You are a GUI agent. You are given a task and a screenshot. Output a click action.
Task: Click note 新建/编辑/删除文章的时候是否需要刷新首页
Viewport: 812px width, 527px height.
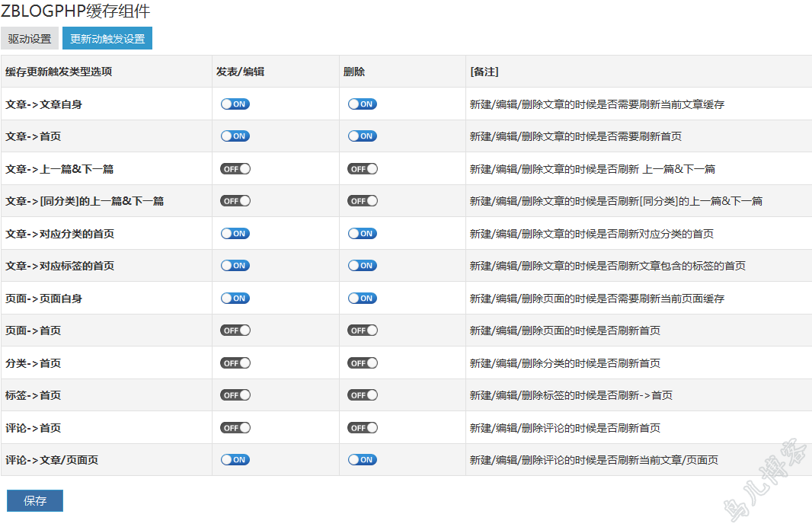[575, 136]
